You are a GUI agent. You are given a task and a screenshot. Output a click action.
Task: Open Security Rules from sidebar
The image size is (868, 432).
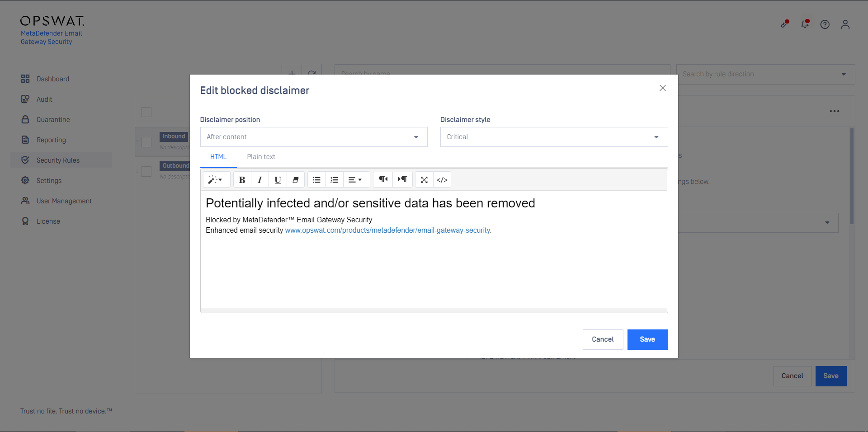tap(61, 160)
